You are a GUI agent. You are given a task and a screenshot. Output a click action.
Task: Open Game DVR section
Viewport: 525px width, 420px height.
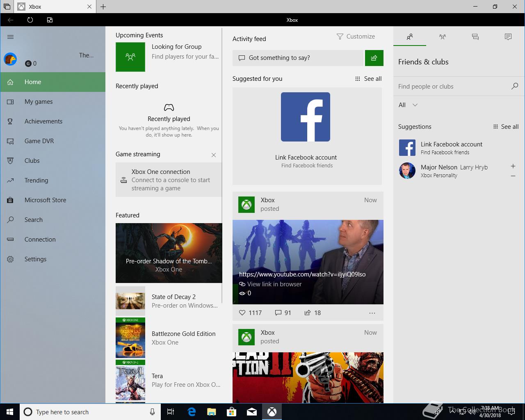click(x=52, y=141)
